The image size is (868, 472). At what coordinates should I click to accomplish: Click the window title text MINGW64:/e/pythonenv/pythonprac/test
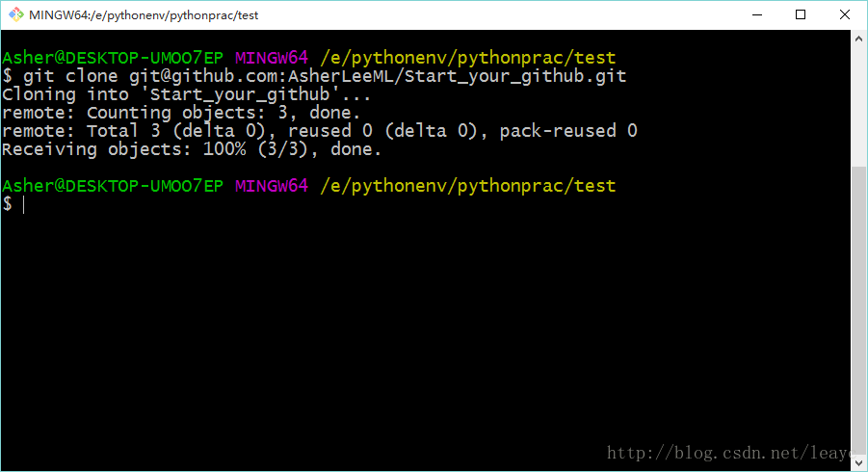point(144,15)
